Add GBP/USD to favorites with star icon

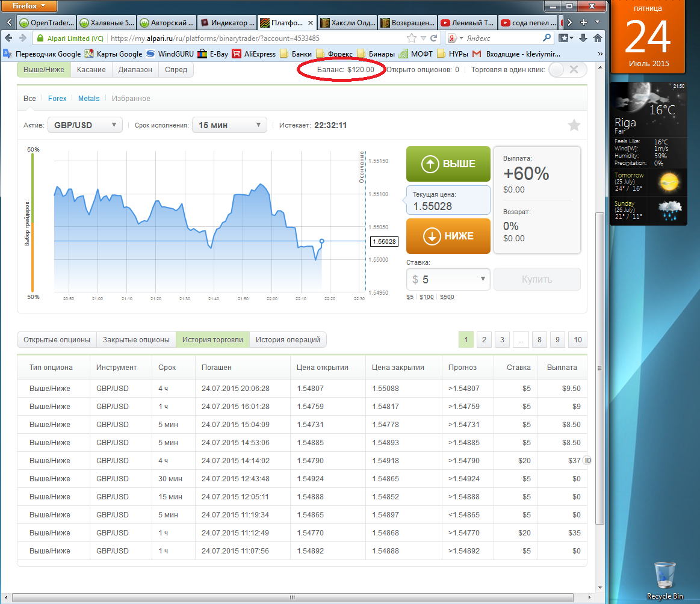pos(574,125)
